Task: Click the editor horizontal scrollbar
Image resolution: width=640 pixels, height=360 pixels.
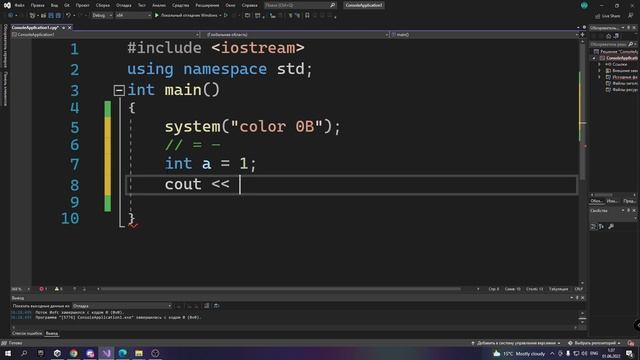Action: (x=281, y=289)
